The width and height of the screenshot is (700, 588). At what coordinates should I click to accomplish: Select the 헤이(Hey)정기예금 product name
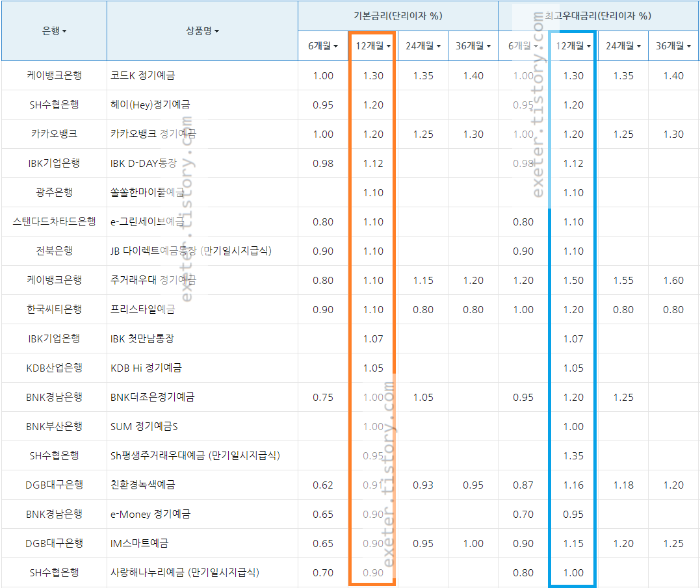coord(150,105)
